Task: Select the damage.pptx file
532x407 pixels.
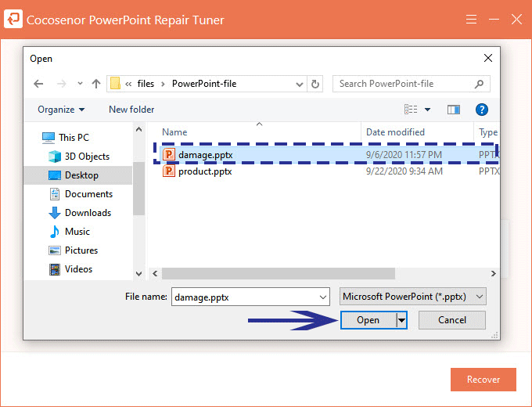Action: pyautogui.click(x=329, y=155)
